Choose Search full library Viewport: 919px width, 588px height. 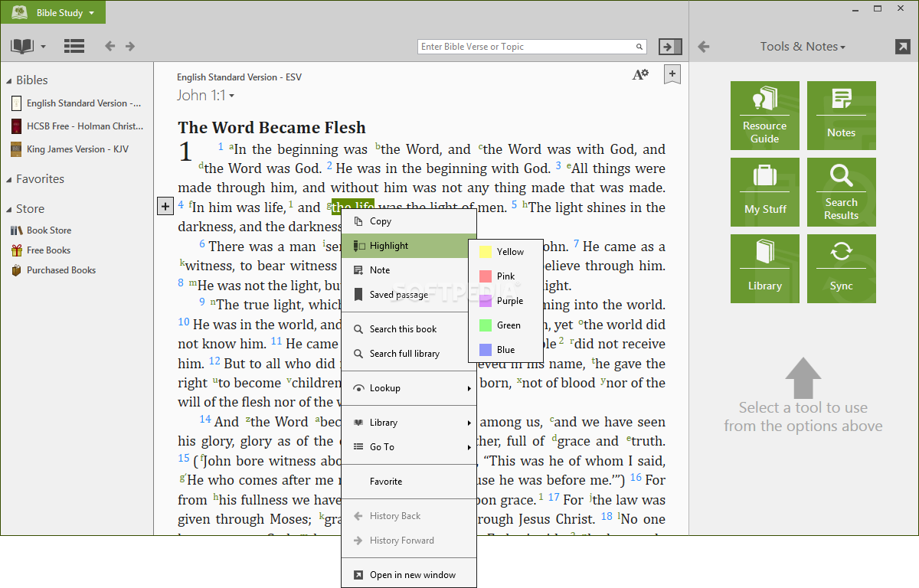pos(409,354)
